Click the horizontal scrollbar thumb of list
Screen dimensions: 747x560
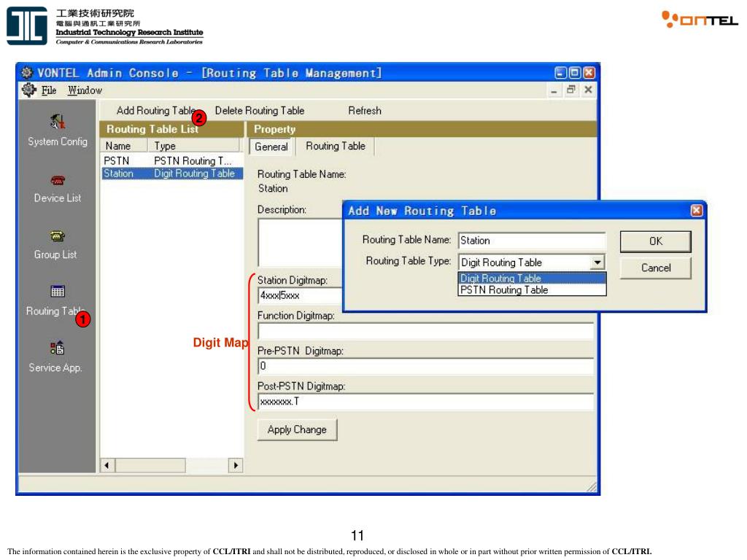point(150,465)
